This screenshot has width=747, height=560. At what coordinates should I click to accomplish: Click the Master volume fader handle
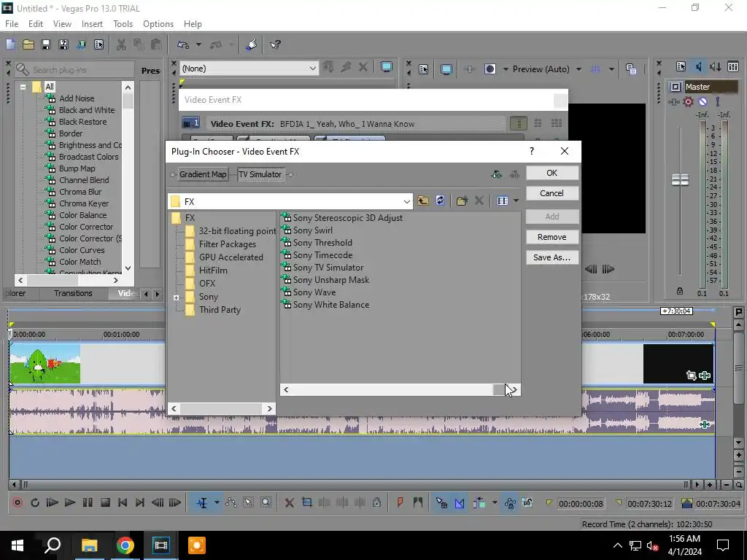pyautogui.click(x=680, y=179)
